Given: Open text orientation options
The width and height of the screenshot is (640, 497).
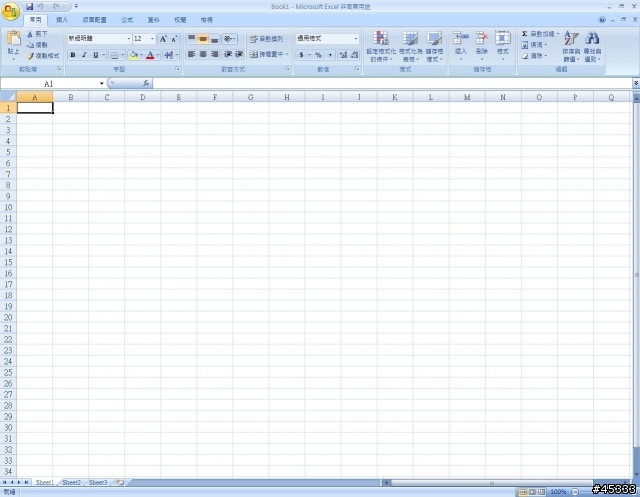Looking at the screenshot, I should (x=229, y=39).
